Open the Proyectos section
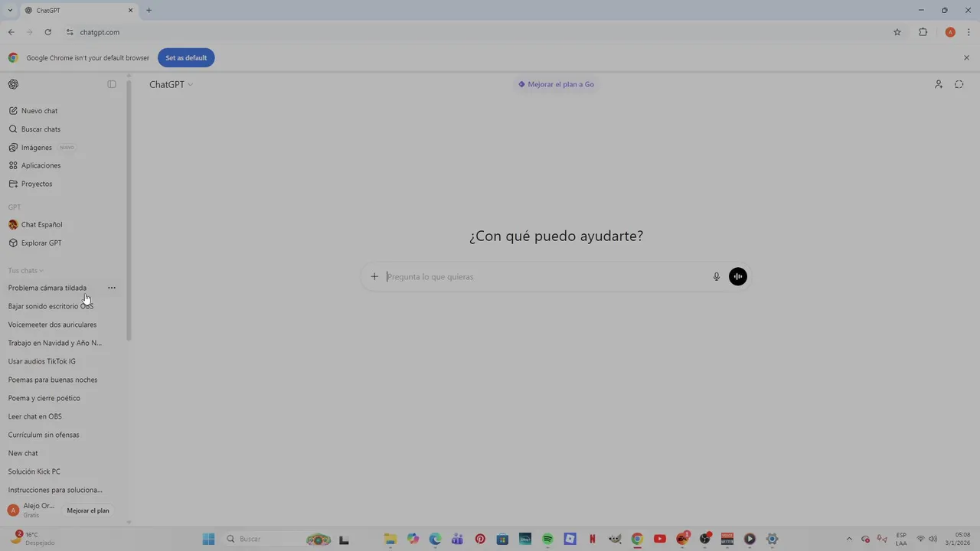980x551 pixels. [x=63, y=184]
